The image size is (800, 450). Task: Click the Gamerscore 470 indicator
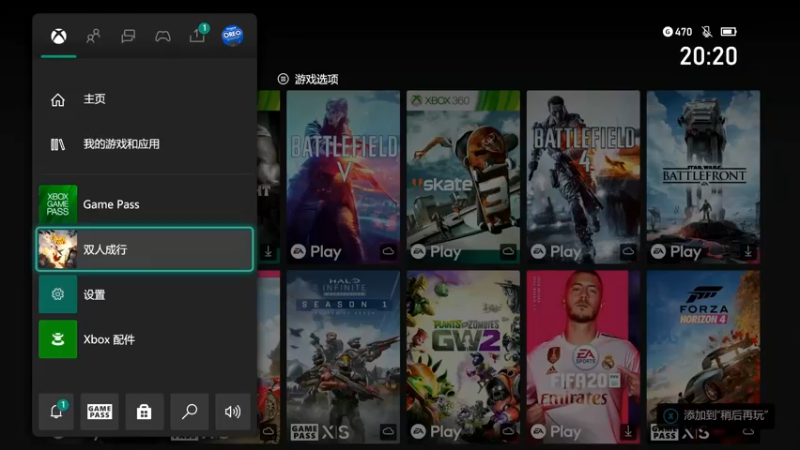(678, 32)
